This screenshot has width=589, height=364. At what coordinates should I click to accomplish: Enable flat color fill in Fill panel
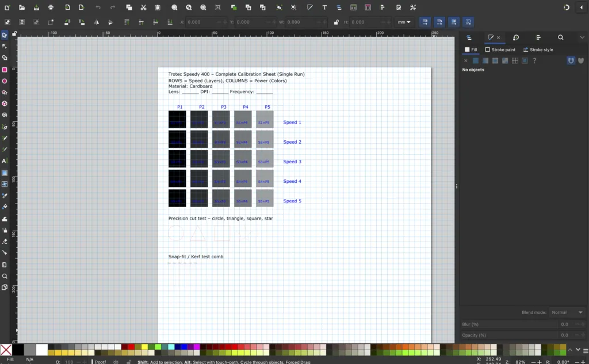[476, 60]
